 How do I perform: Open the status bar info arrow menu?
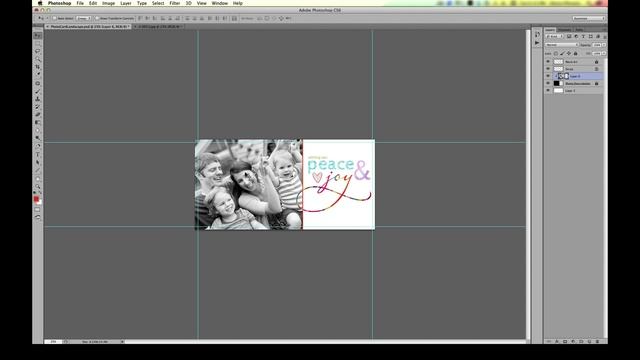(122, 342)
